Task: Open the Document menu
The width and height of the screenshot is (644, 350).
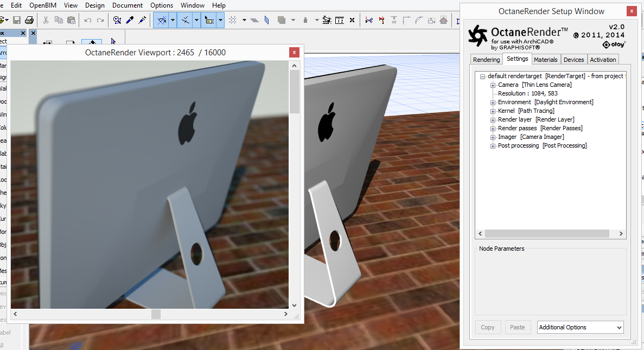Action: [127, 5]
